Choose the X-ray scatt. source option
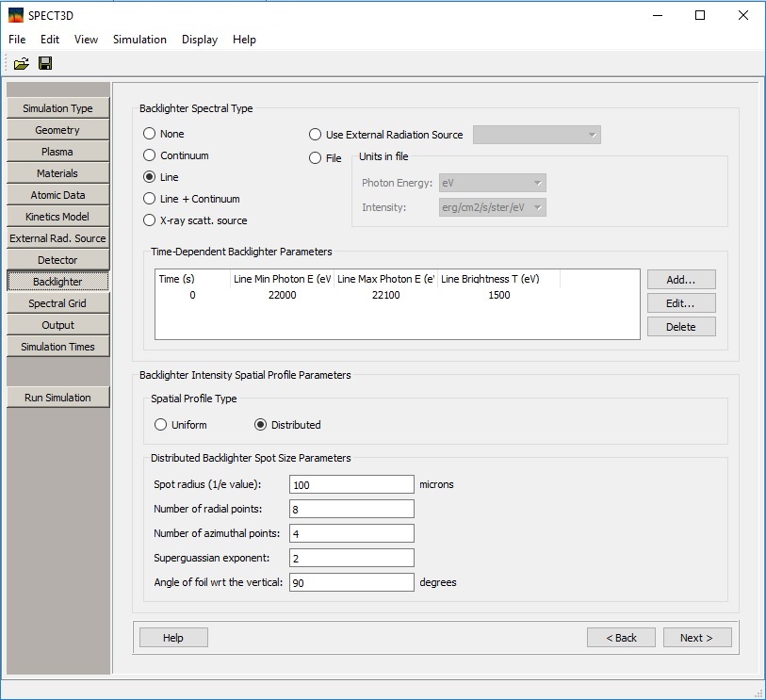The height and width of the screenshot is (700, 766). point(150,220)
